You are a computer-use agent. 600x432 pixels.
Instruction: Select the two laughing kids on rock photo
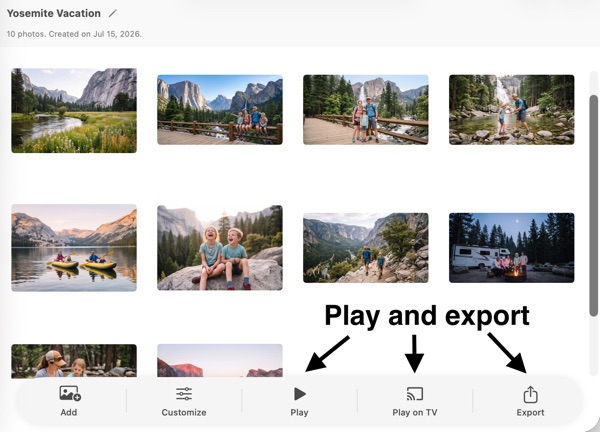[220, 248]
